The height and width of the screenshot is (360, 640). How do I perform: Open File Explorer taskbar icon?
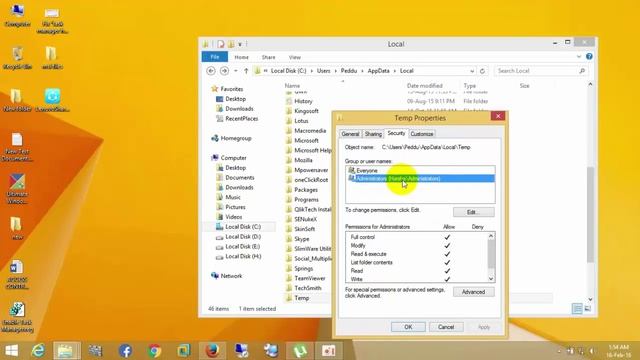pos(67,351)
